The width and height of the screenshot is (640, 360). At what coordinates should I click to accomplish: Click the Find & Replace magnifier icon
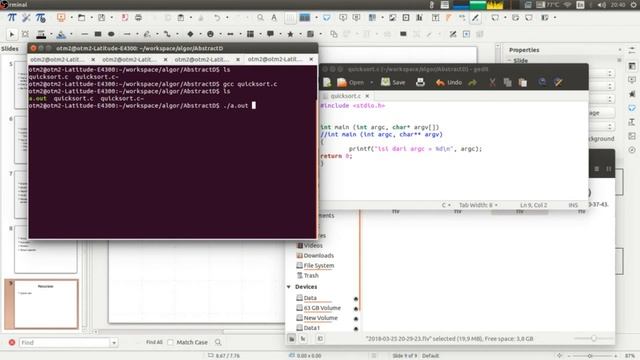click(x=260, y=18)
